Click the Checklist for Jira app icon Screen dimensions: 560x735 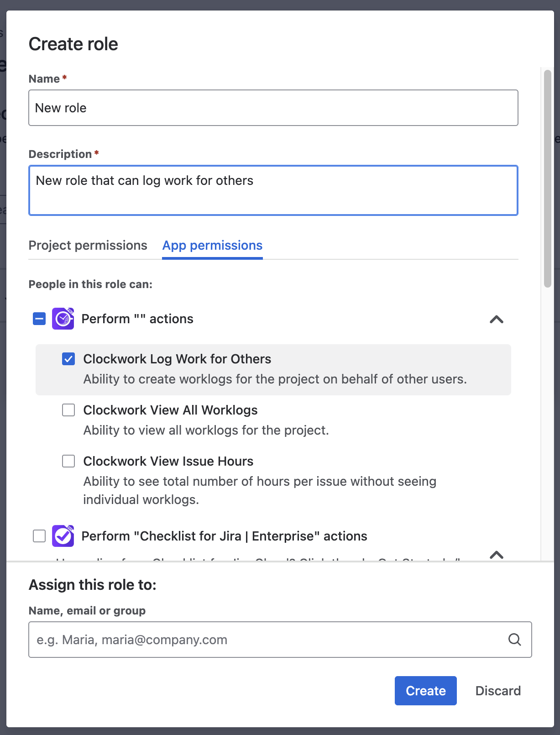[63, 536]
